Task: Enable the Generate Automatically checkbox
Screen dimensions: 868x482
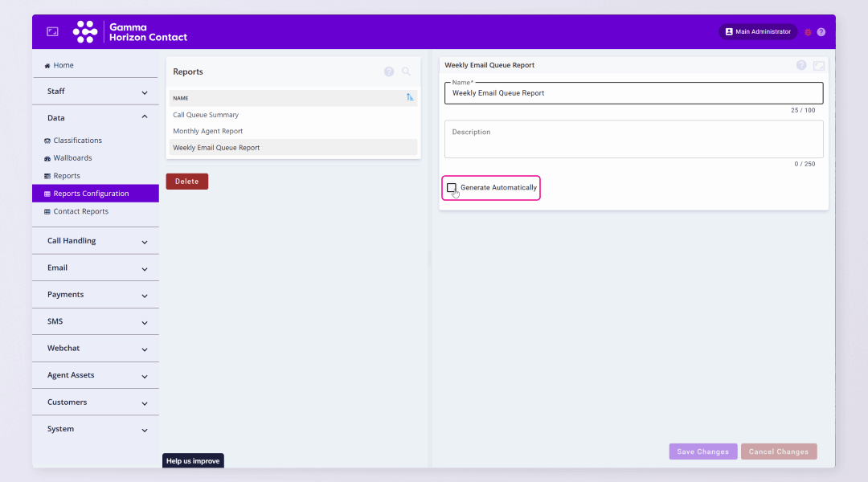Action: pyautogui.click(x=452, y=187)
